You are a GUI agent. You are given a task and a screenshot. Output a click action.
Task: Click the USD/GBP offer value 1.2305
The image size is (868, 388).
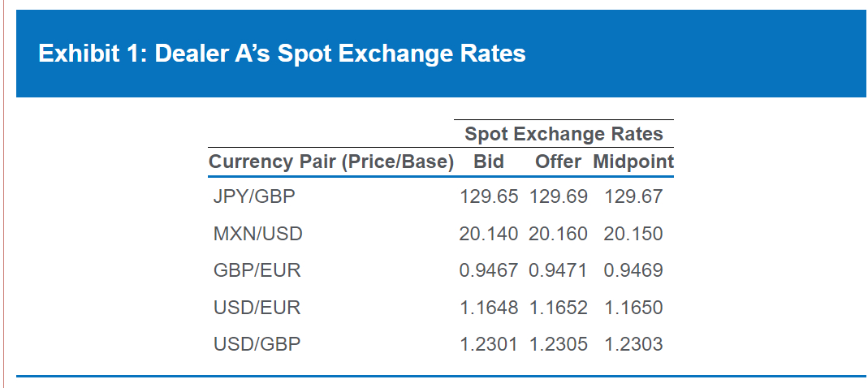(559, 344)
